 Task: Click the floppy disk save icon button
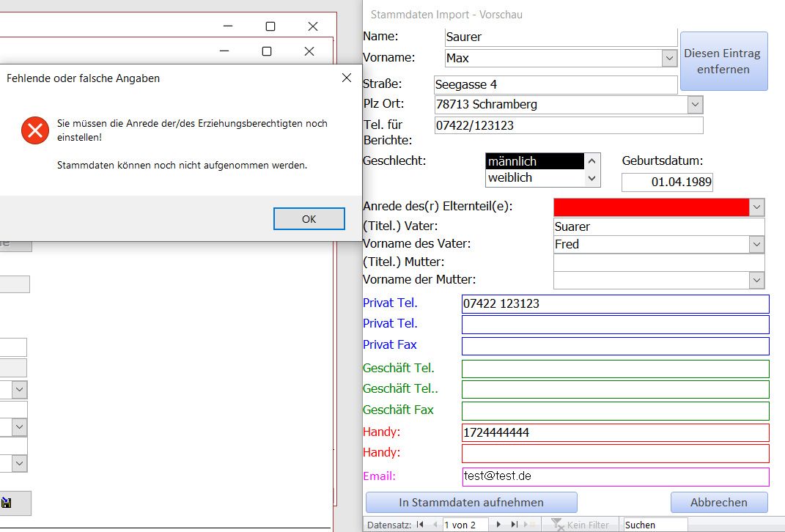click(x=7, y=503)
